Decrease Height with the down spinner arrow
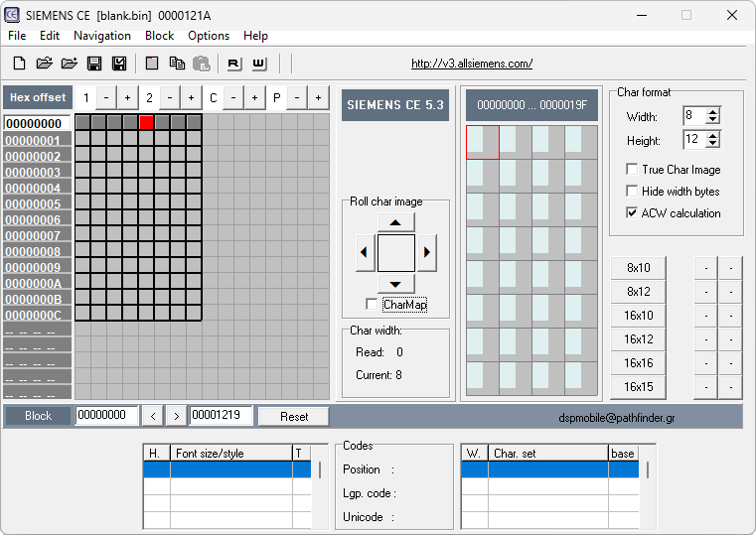The width and height of the screenshot is (756, 535). [712, 144]
